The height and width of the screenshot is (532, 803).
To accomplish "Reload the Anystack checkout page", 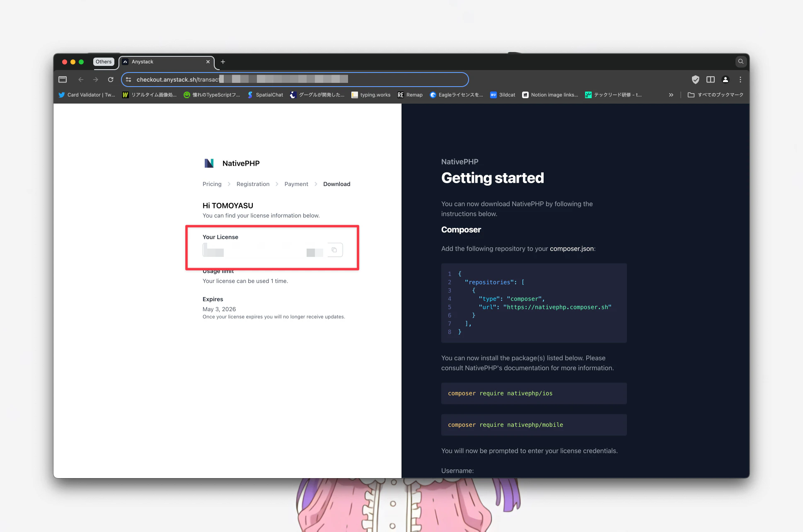I will 111,80.
